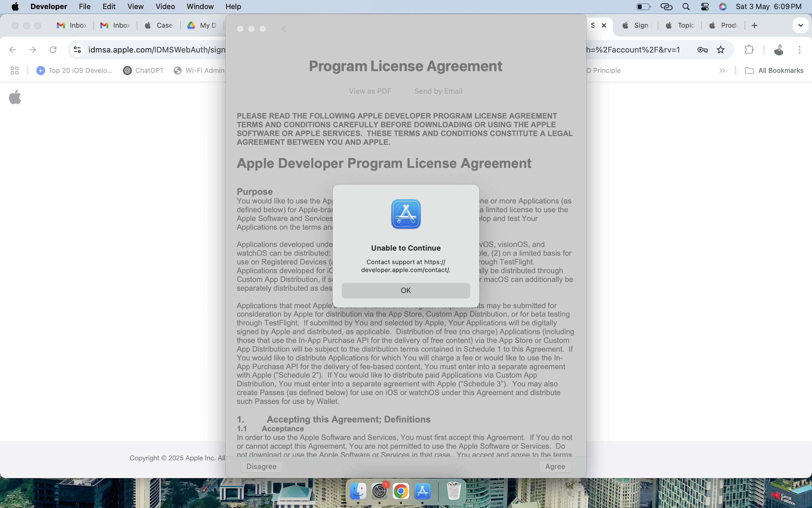
Task: Switch to the My Drive tab in Chrome
Action: click(x=202, y=25)
